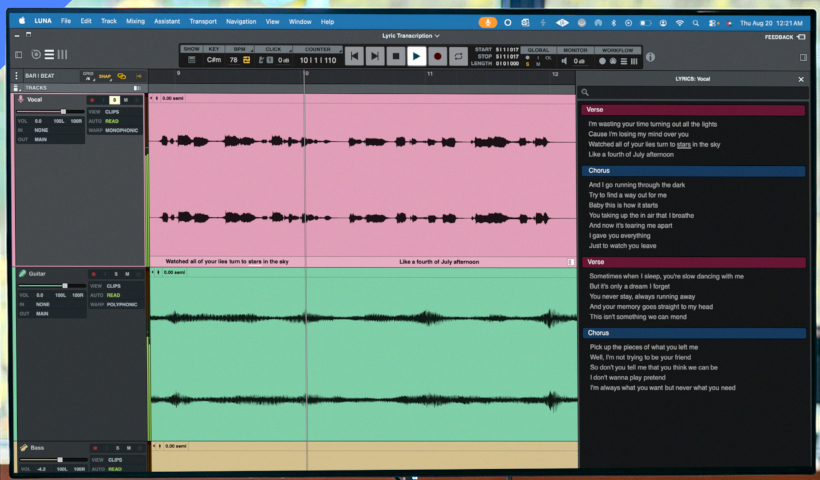Arm recording with the transport Record button
The height and width of the screenshot is (480, 820).
(437, 56)
